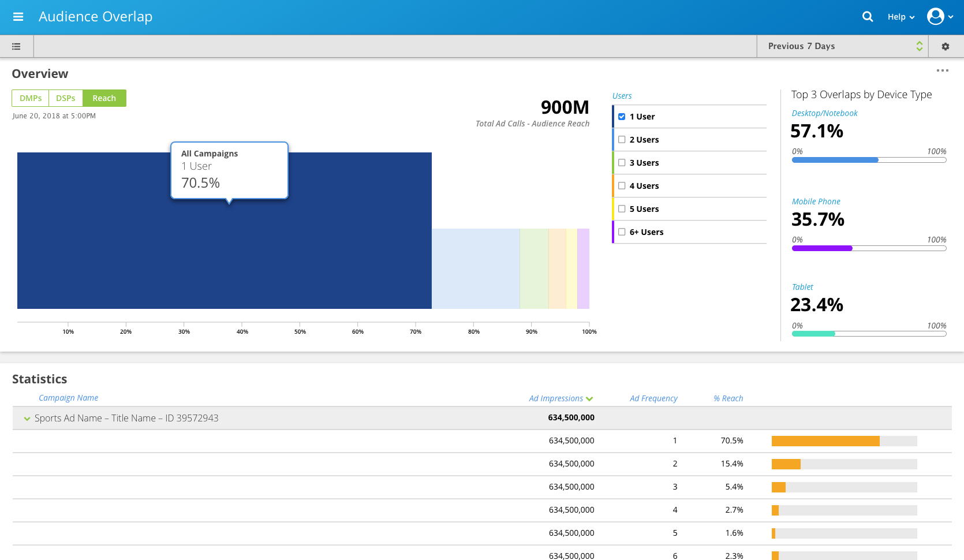
Task: Click the dark blue 1 User chart segment
Action: 224,260
